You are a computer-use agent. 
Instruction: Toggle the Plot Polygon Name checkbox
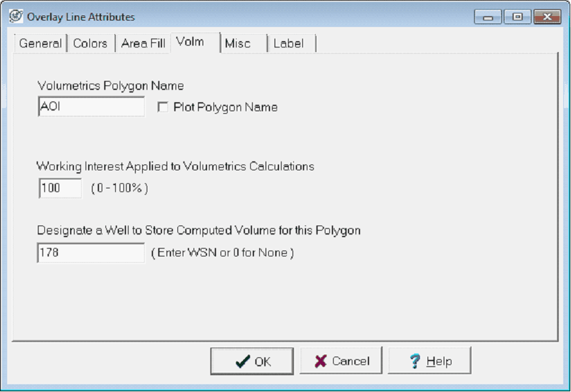163,107
